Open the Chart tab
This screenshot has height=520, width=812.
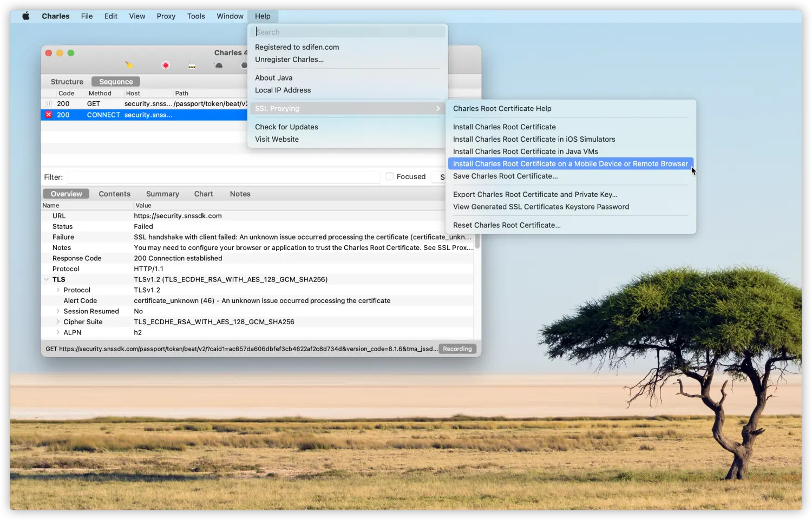point(204,194)
